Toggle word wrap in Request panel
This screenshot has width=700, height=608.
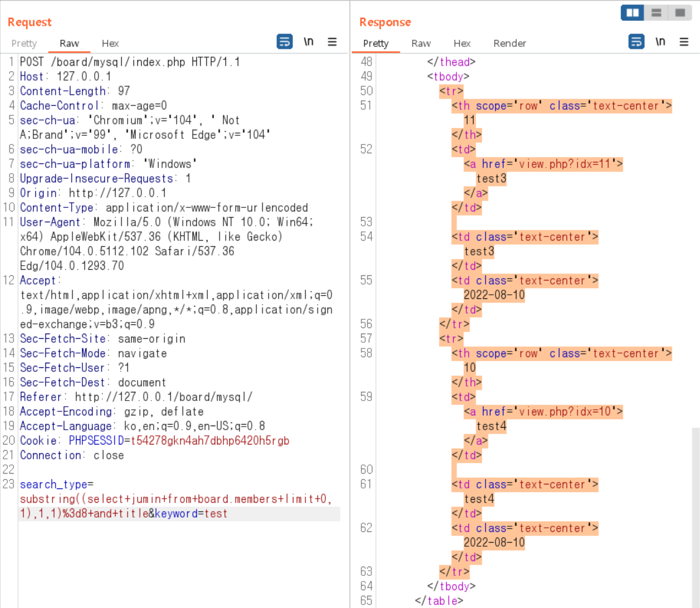point(285,41)
